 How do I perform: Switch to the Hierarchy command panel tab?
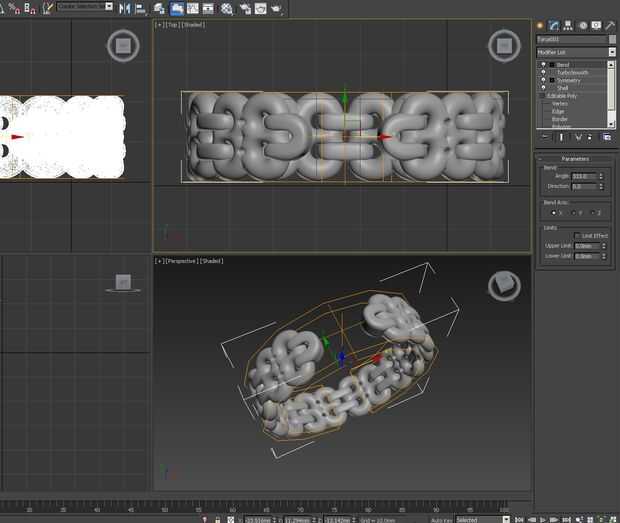(x=568, y=26)
